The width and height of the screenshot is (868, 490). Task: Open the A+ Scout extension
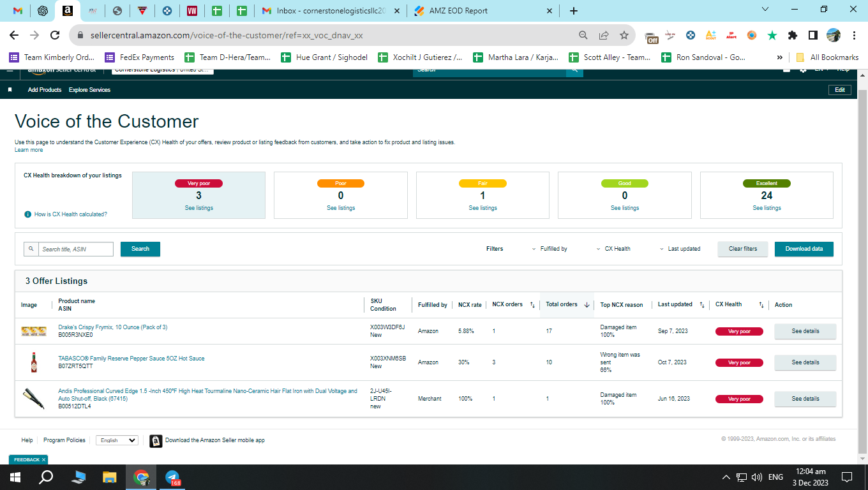pos(711,35)
